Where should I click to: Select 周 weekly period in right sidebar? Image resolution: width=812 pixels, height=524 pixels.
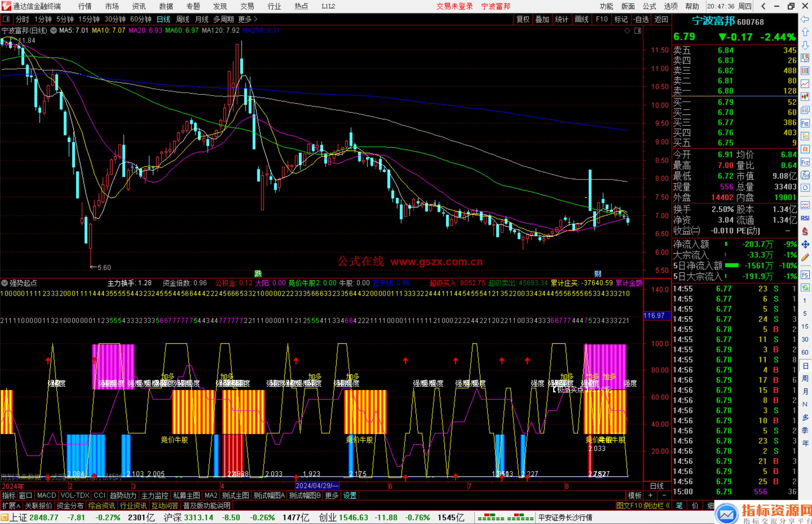(x=805, y=378)
